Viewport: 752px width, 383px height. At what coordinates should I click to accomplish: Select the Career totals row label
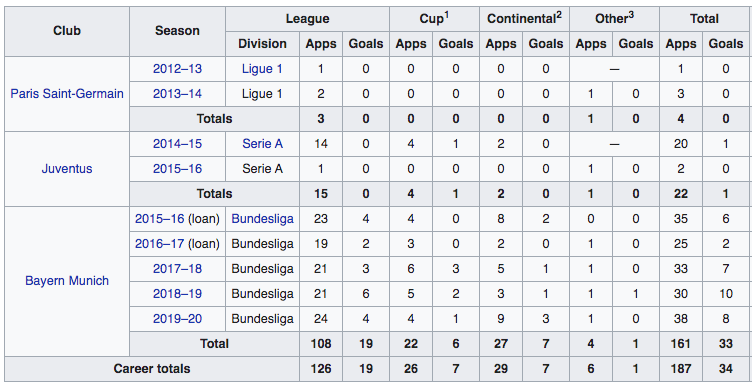pyautogui.click(x=152, y=369)
